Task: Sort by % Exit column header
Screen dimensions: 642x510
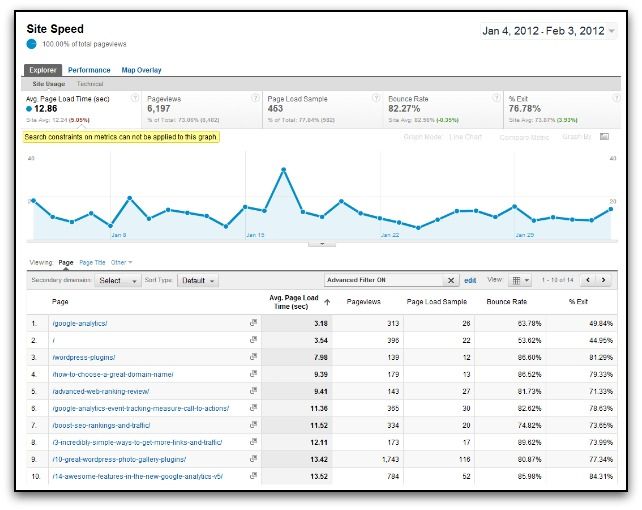Action: [x=578, y=302]
